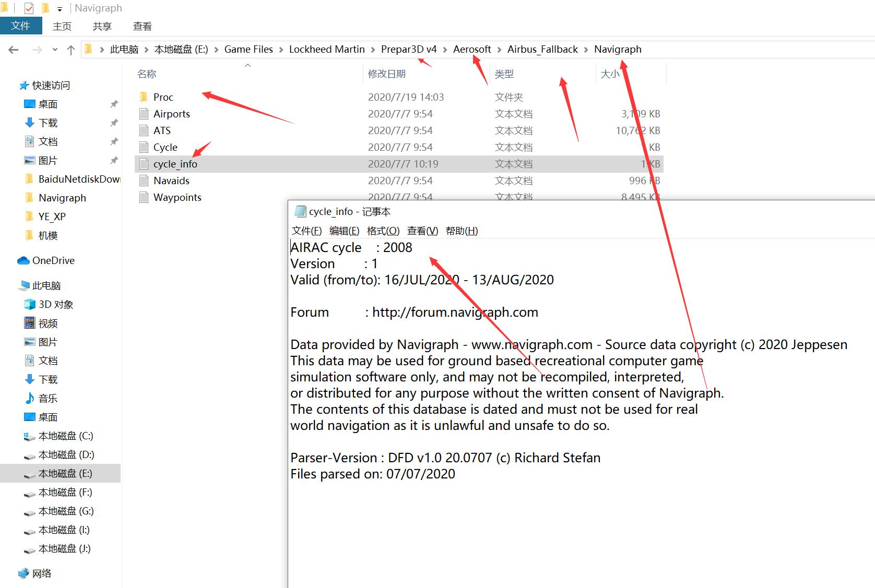Click the 音乐 music folder icon
Screen dimensions: 875x588
coord(30,398)
